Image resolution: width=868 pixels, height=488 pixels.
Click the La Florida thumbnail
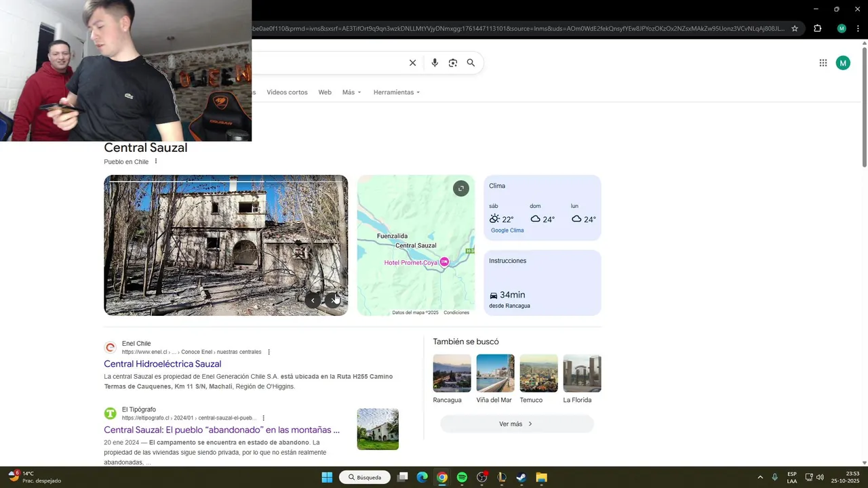tap(582, 373)
